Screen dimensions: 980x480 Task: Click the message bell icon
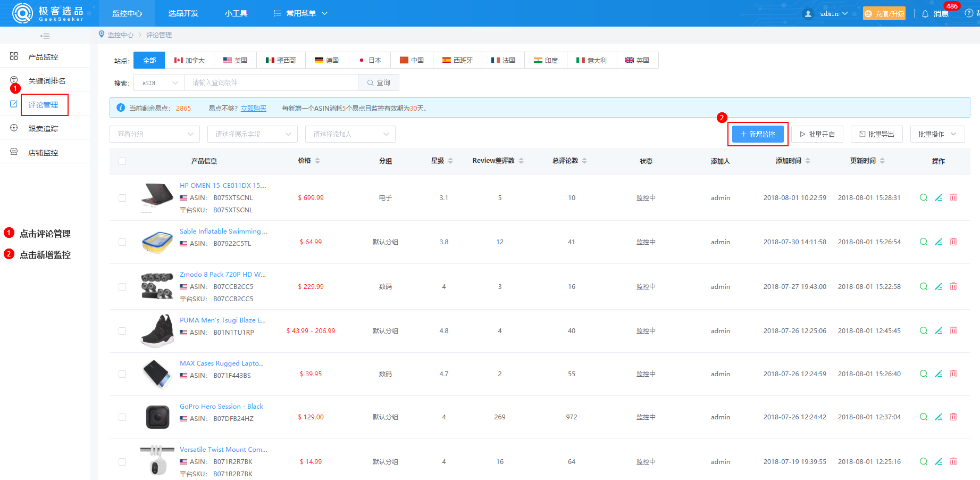925,14
